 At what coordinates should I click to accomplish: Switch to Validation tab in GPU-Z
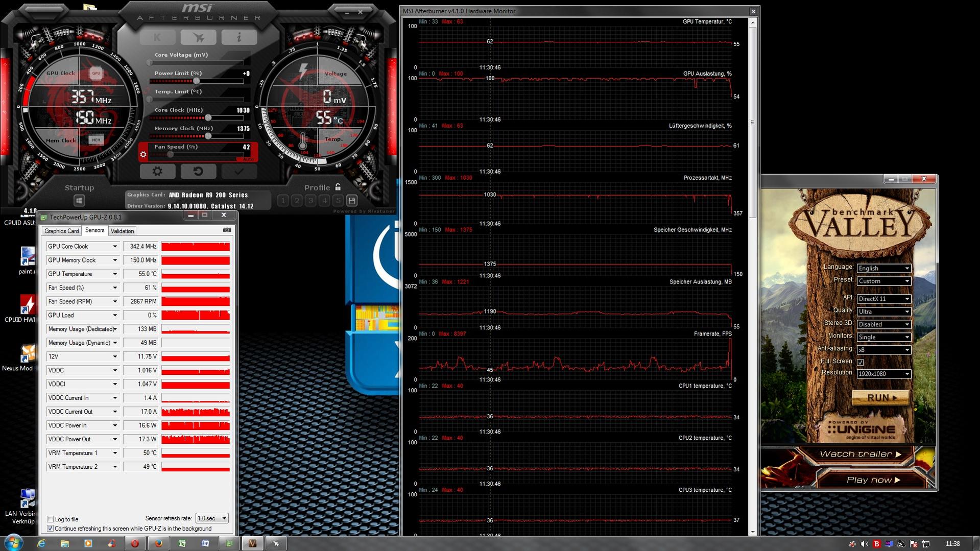122,231
